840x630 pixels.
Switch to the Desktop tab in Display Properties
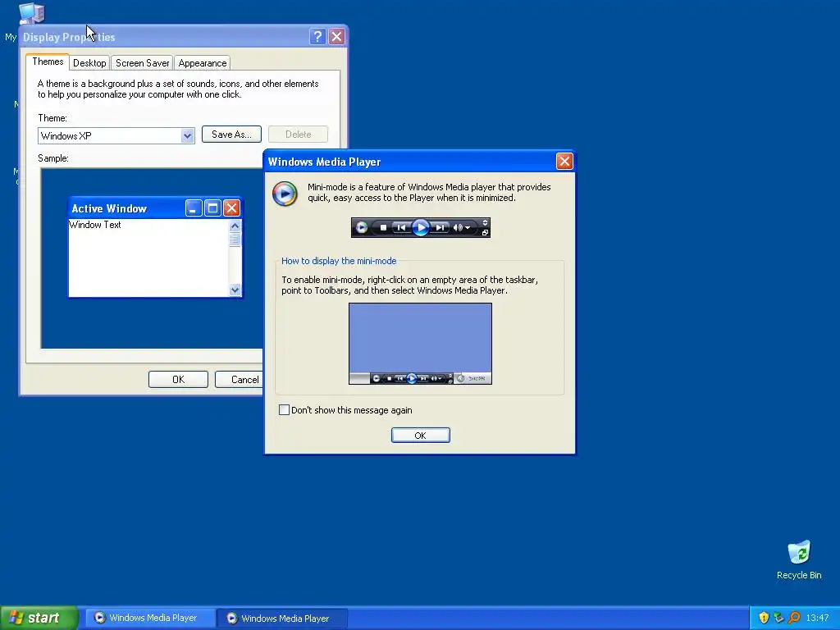pyautogui.click(x=89, y=63)
